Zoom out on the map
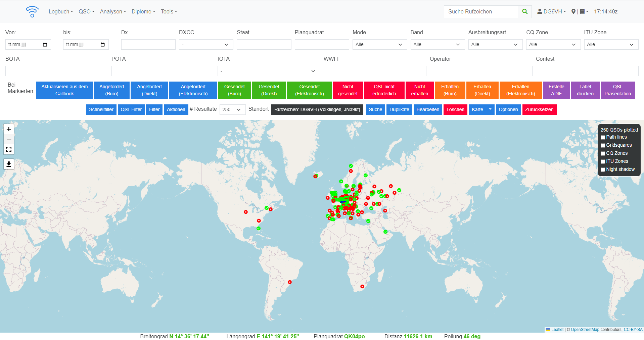Image resolution: width=644 pixels, height=340 pixels. 9,139
